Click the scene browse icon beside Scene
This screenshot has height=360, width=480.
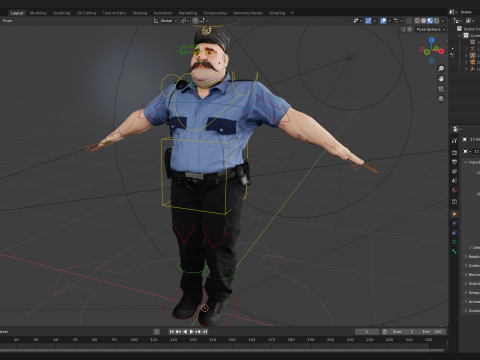[452, 12]
